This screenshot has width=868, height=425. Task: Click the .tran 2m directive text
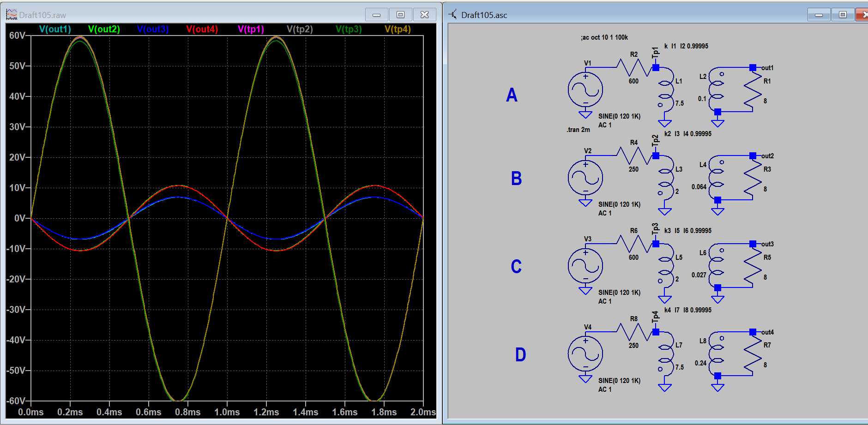tap(579, 130)
